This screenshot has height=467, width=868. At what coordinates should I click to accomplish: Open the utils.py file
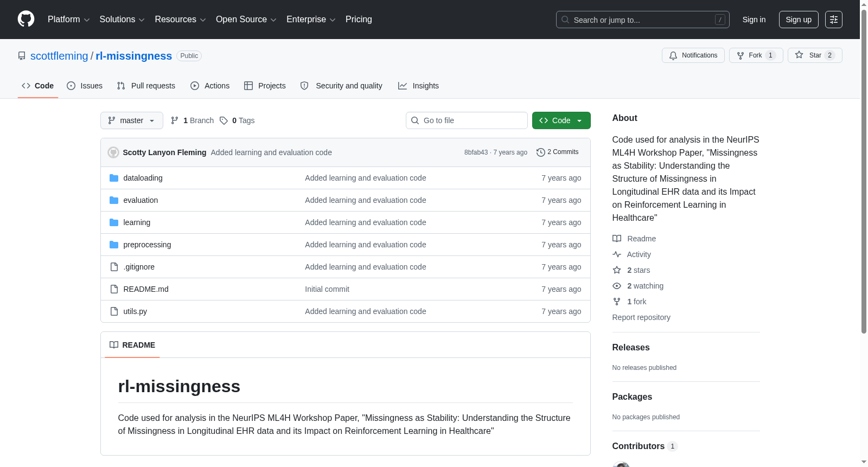(x=135, y=311)
